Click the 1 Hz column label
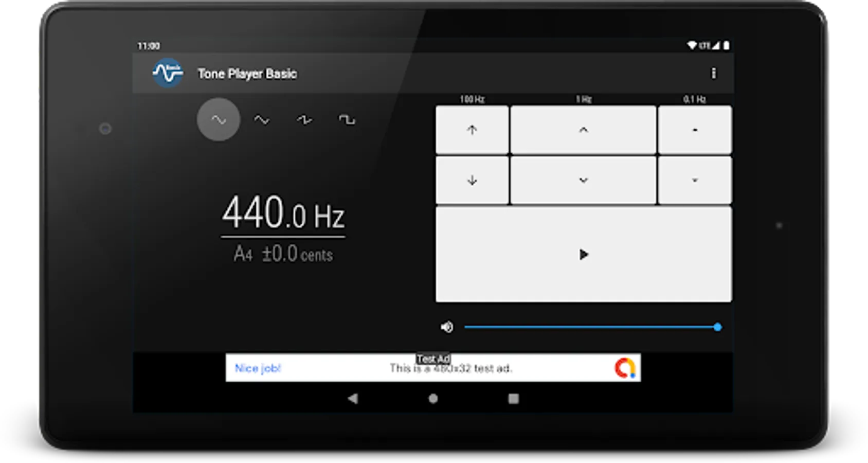This screenshot has height=463, width=868. [x=584, y=99]
